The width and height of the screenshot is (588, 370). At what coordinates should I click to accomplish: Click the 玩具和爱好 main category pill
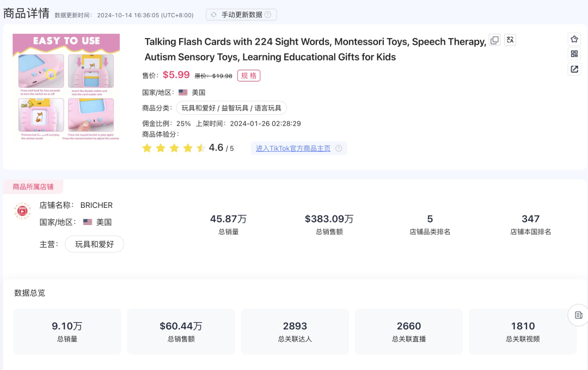[x=94, y=244]
